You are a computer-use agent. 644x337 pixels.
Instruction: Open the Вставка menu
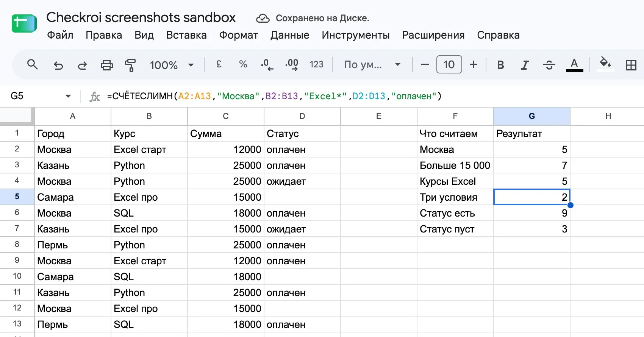click(186, 35)
